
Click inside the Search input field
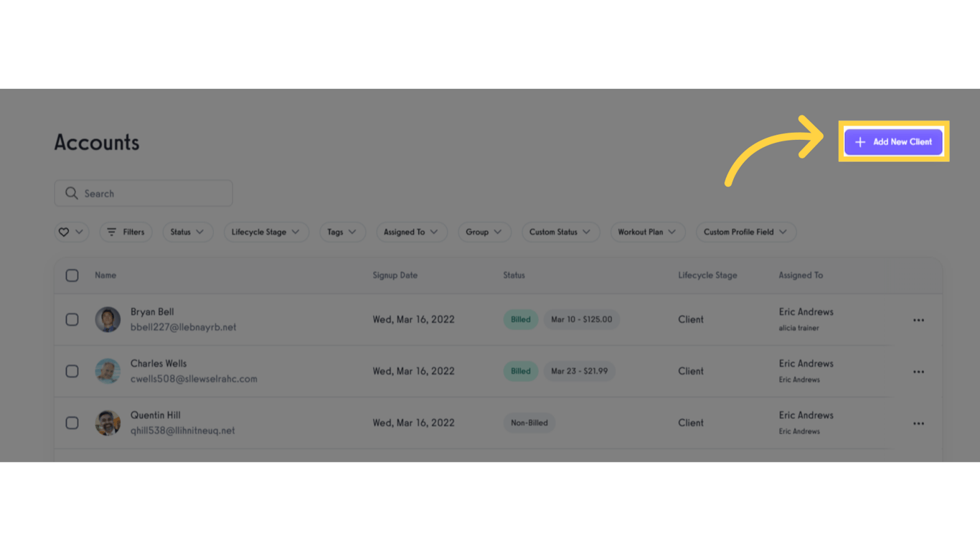pos(143,193)
